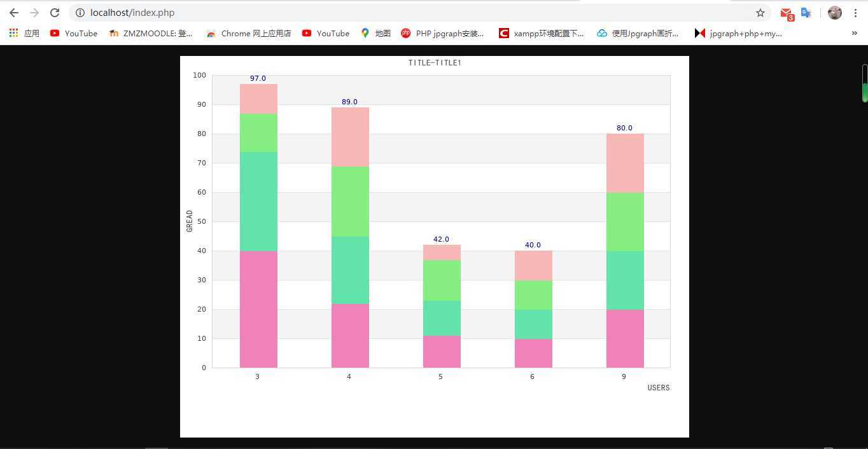Open the 应用 apps shortcut
The height and width of the screenshot is (449, 868).
[24, 33]
